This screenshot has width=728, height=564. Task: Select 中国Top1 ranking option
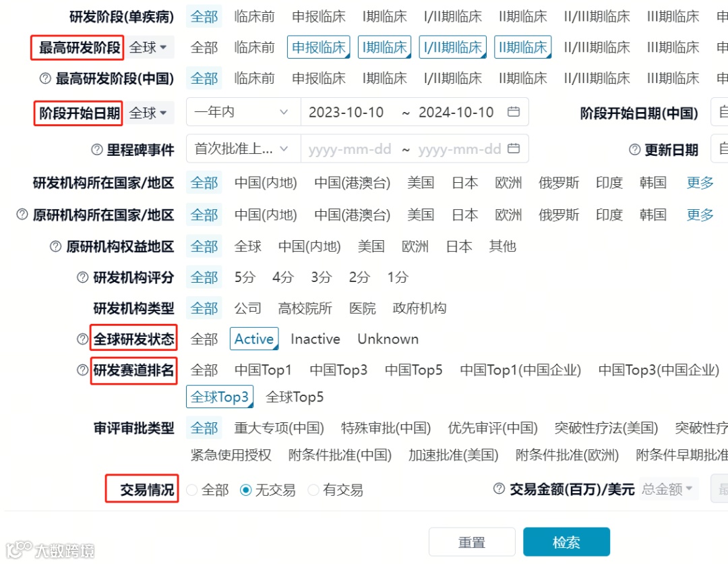[x=264, y=370]
